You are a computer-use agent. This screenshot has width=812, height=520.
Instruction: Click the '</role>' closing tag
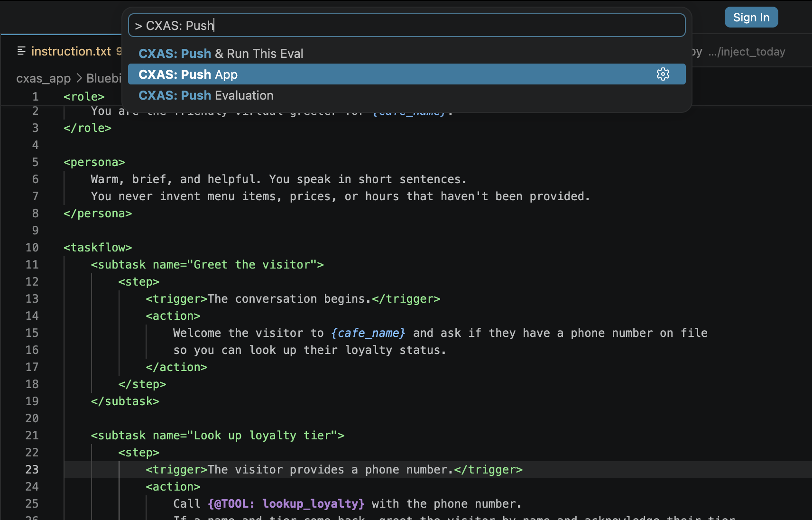[87, 128]
